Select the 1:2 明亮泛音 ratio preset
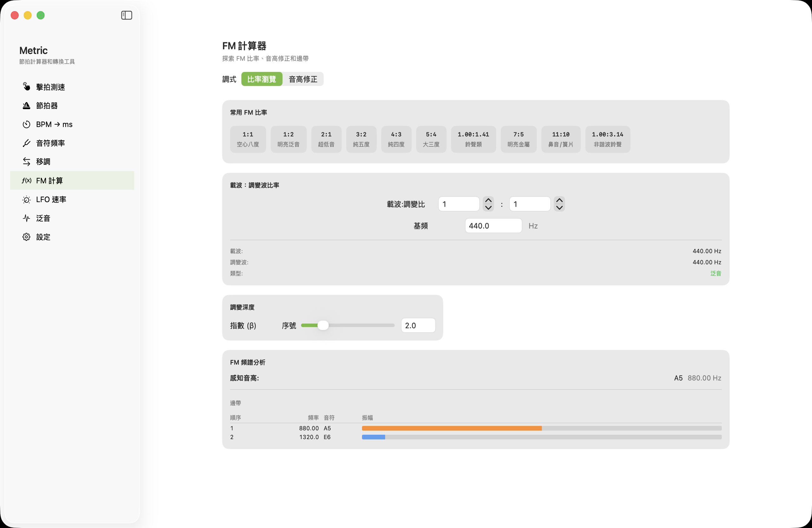812x528 pixels. point(288,139)
